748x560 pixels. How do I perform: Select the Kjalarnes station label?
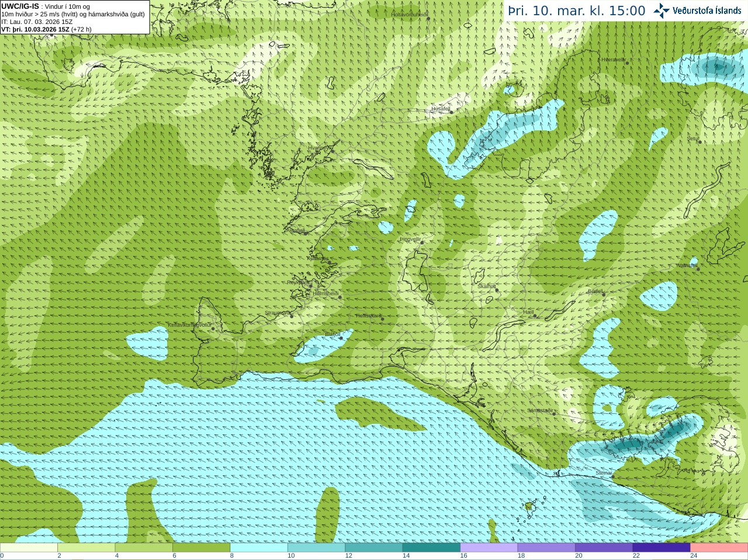click(318, 258)
